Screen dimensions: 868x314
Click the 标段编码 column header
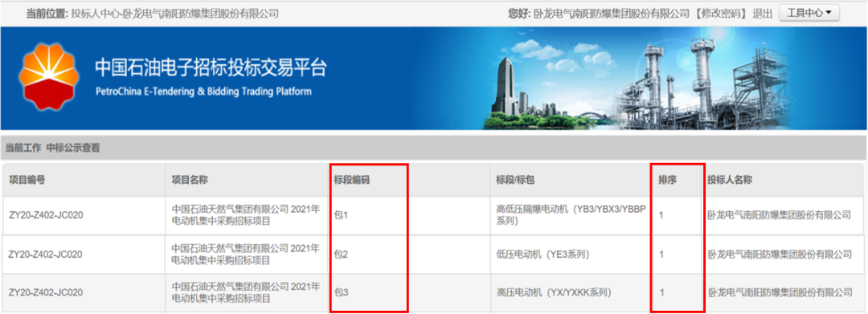[351, 180]
